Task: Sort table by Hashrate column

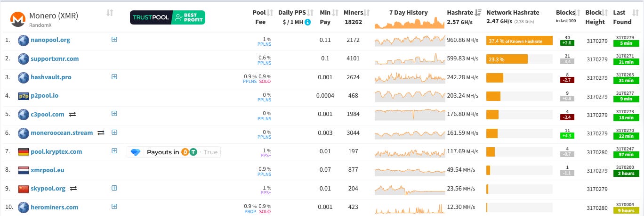Action: 478,13
